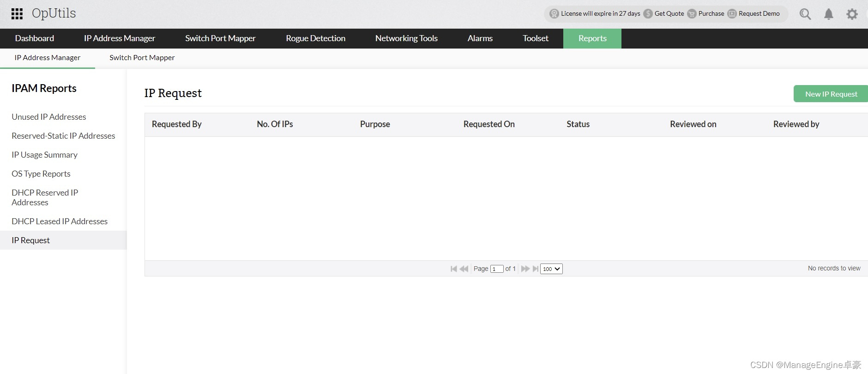Open the Alarms menu

pyautogui.click(x=480, y=38)
